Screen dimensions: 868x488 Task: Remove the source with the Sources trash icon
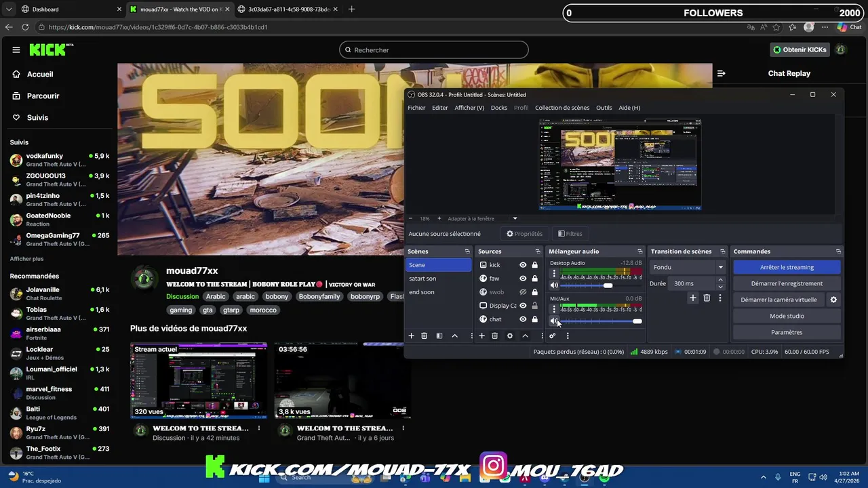[x=494, y=335]
